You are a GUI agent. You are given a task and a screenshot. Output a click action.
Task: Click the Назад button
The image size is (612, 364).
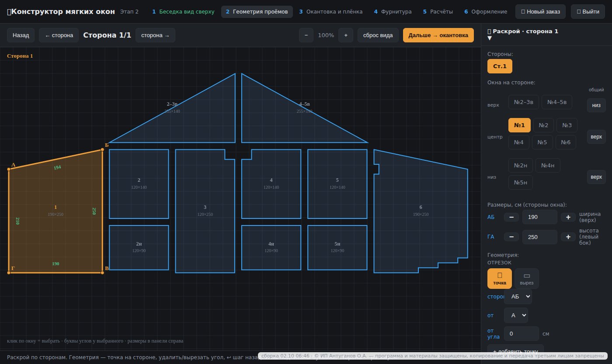point(21,35)
